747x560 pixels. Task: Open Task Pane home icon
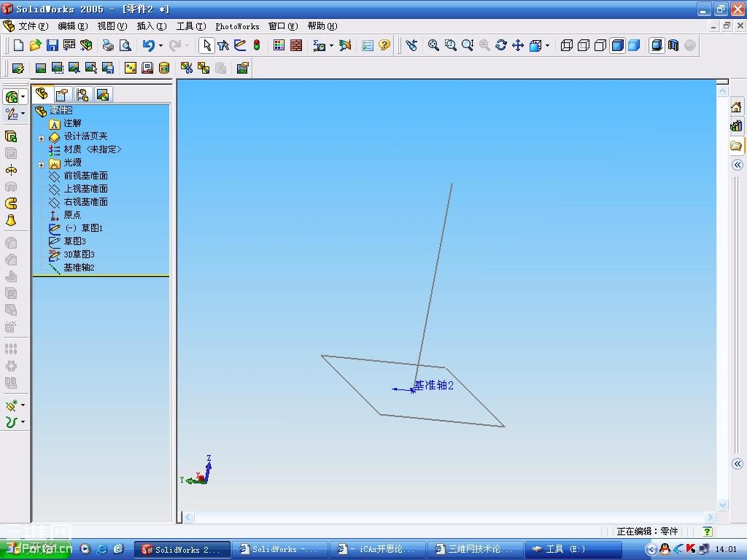(x=737, y=107)
